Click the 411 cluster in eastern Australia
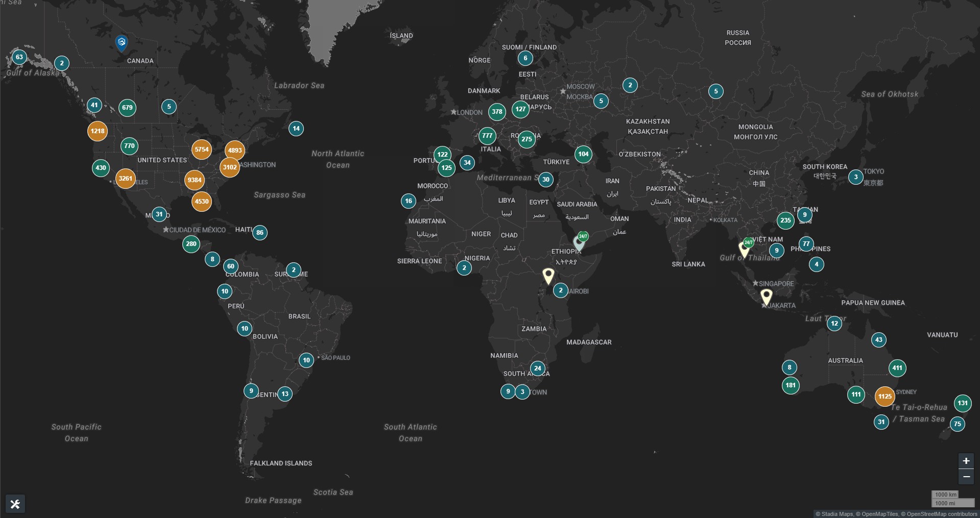The width and height of the screenshot is (980, 518). coord(897,368)
